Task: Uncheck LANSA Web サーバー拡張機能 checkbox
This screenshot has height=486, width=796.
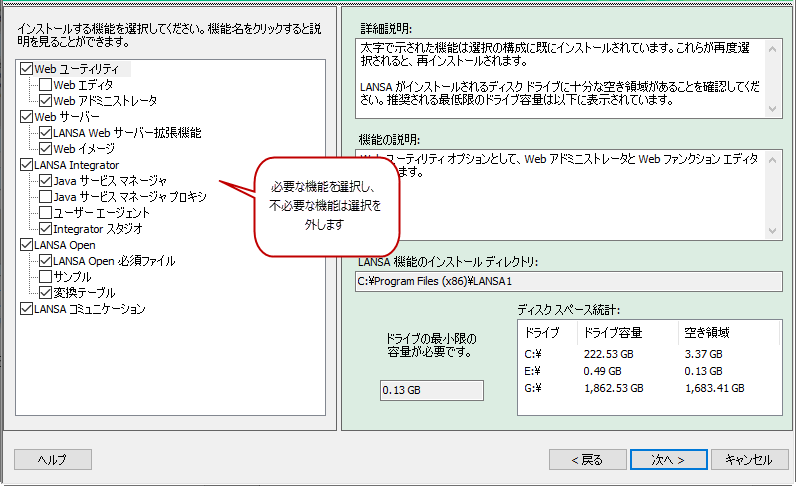Action: (x=45, y=133)
